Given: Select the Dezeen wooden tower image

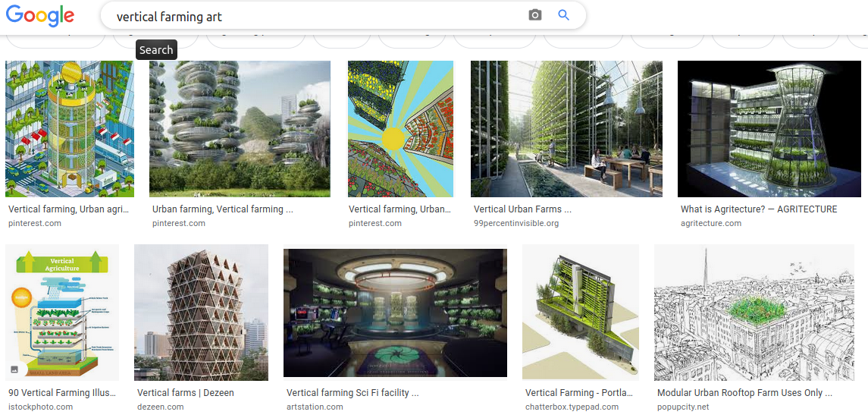Looking at the screenshot, I should (x=201, y=312).
